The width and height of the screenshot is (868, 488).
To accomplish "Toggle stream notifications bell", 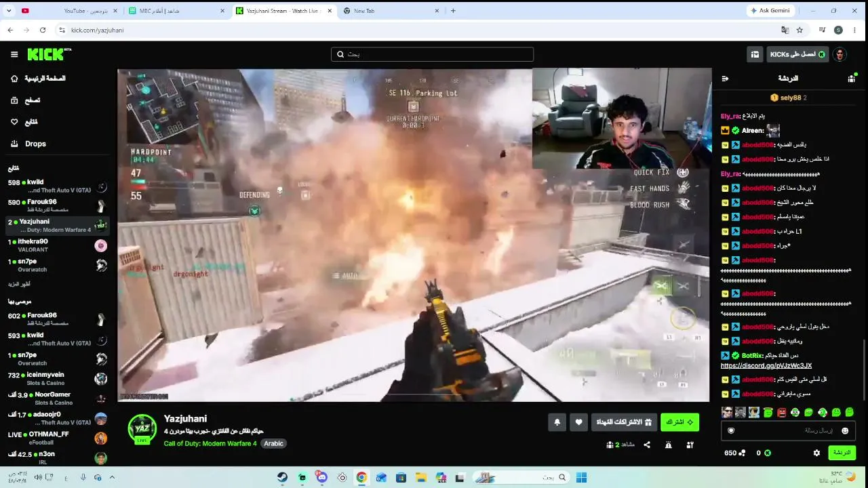I will pos(557,422).
